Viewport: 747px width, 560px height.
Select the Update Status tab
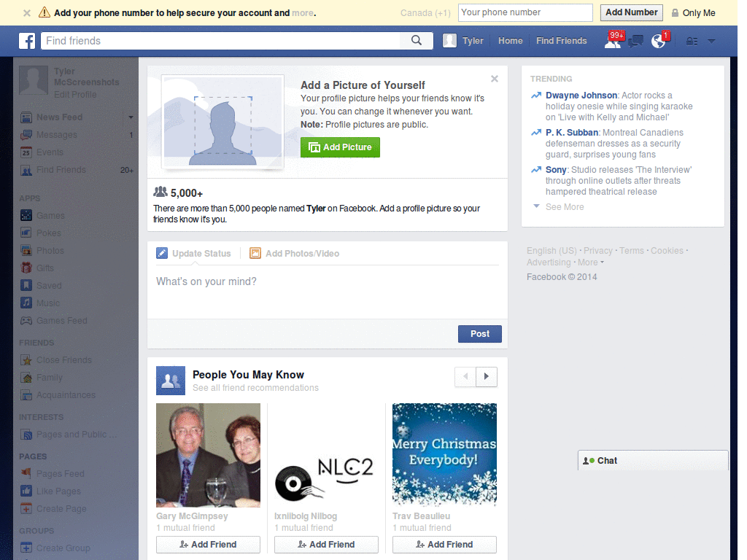coord(193,253)
